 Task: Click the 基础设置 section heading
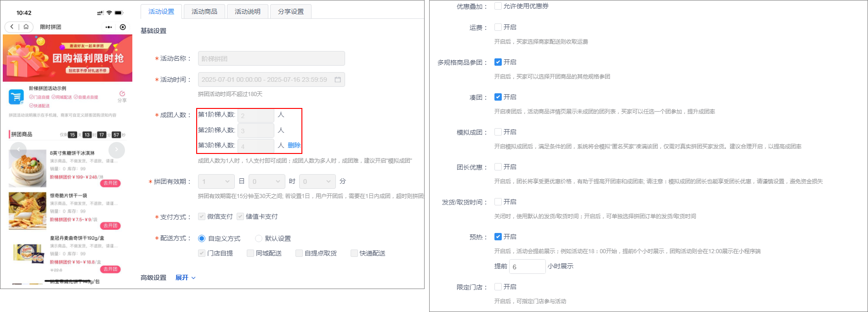153,31
